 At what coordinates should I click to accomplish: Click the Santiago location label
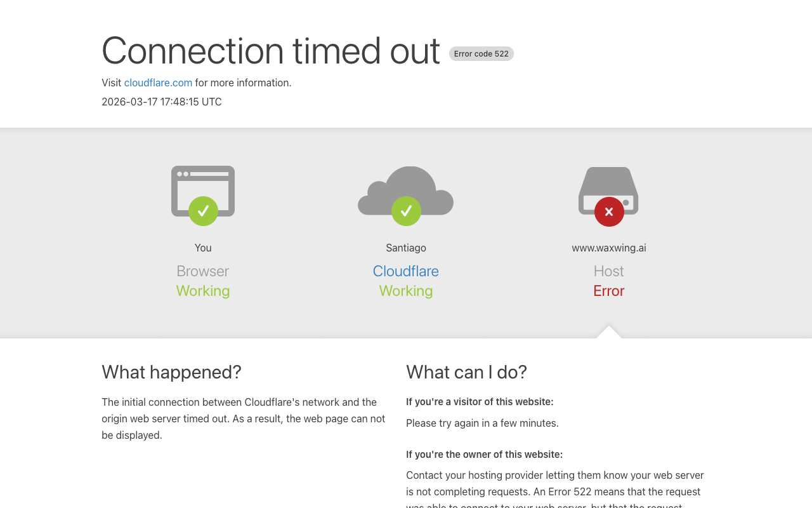pos(406,248)
